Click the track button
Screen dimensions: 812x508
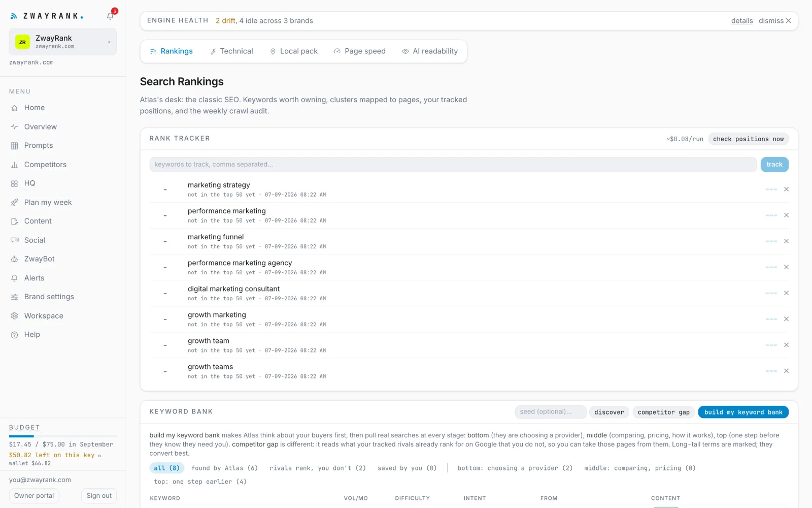click(774, 165)
